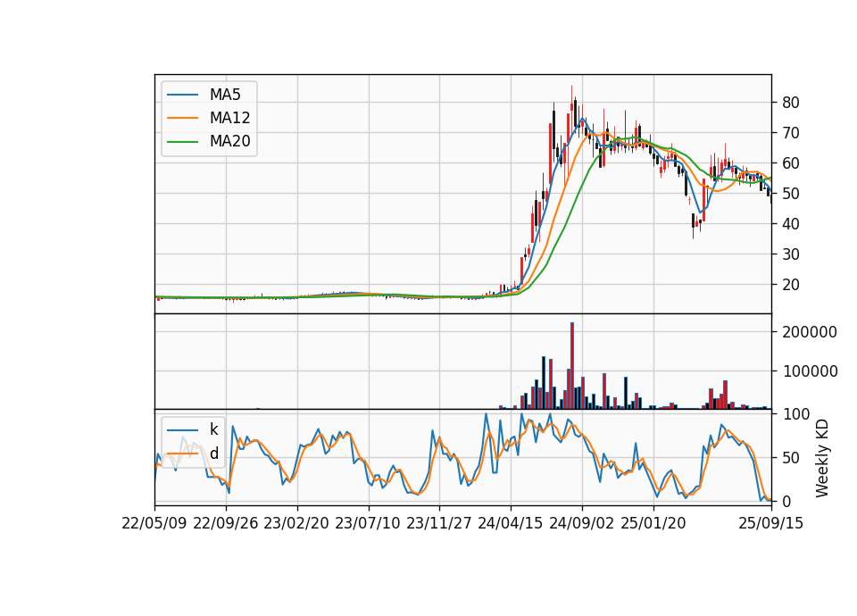Click the 23/02/20 date tick label
The width and height of the screenshot is (857, 616).
click(296, 523)
